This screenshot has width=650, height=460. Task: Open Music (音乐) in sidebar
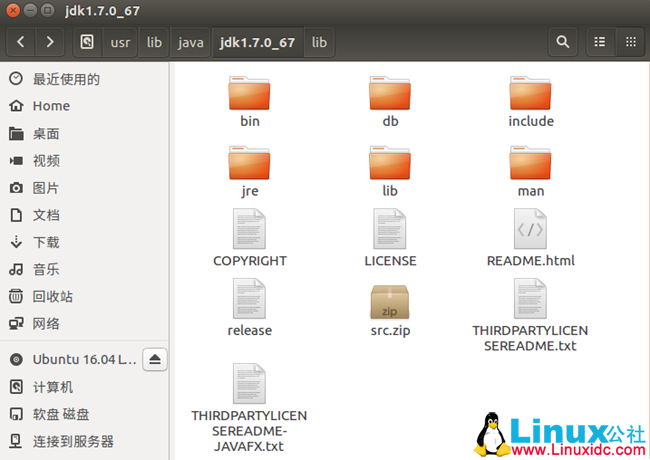point(85,269)
